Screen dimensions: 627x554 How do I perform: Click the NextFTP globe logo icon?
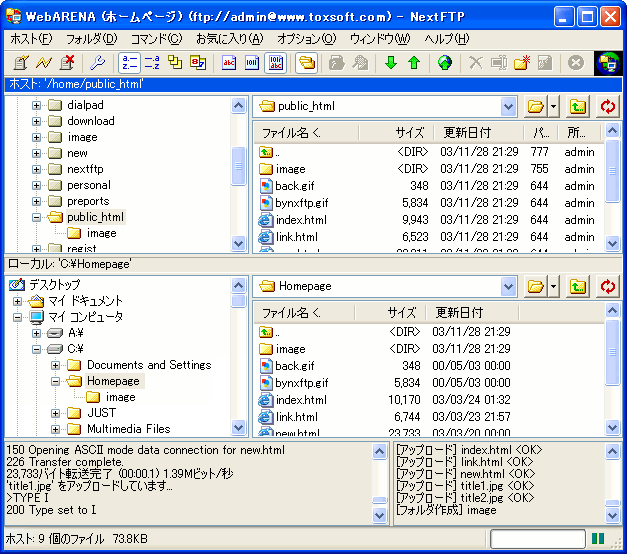click(608, 63)
